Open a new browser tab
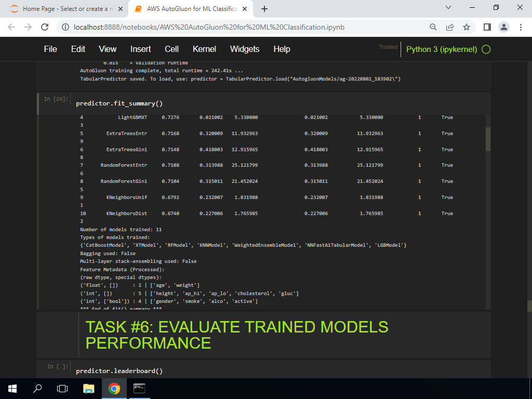Screen dimensions: 532x399 pyautogui.click(x=264, y=9)
